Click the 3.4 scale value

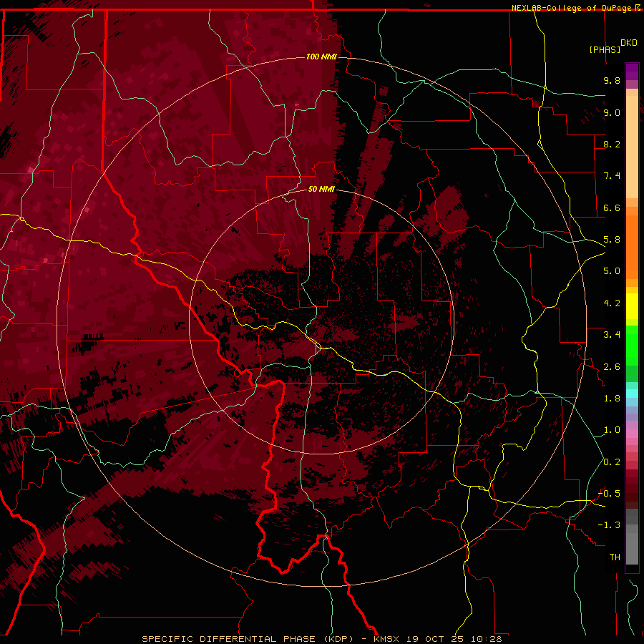[612, 335]
